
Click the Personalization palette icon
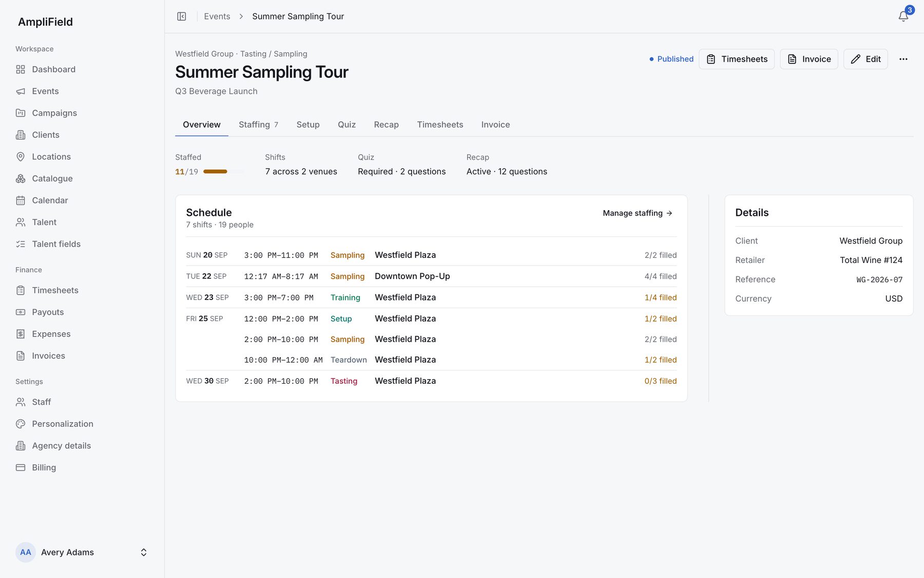click(x=21, y=424)
